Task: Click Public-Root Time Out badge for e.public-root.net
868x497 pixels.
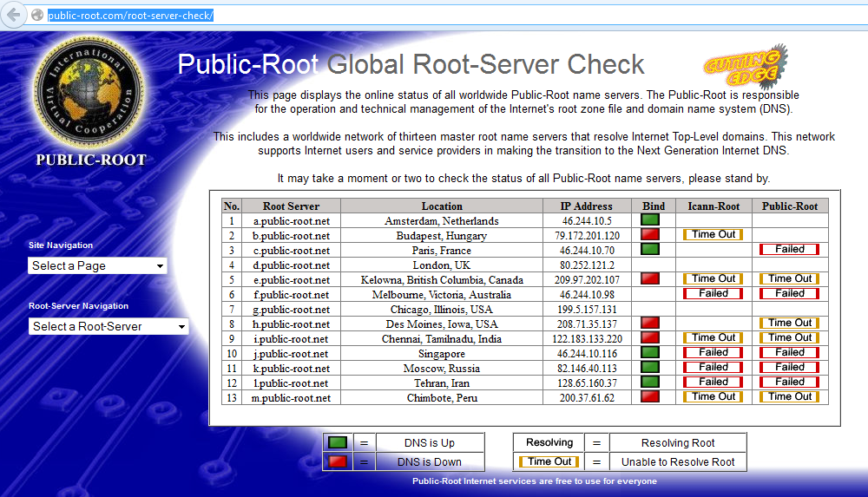Action: tap(789, 279)
